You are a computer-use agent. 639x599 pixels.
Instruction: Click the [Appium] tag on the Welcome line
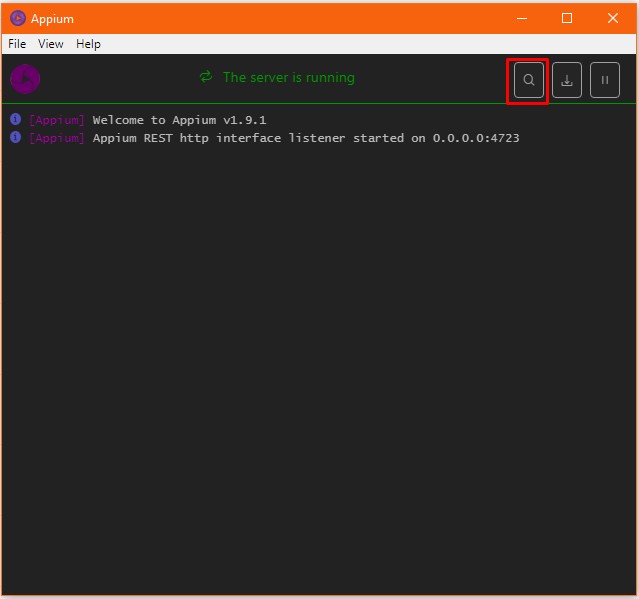pos(57,120)
